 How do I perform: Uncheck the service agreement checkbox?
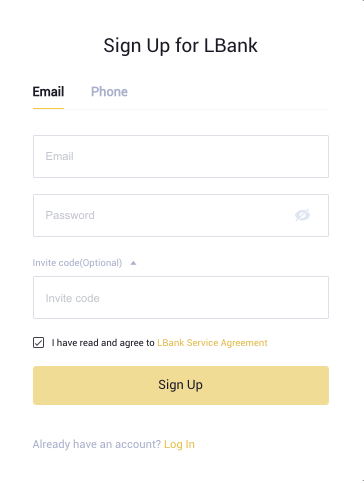(x=38, y=342)
